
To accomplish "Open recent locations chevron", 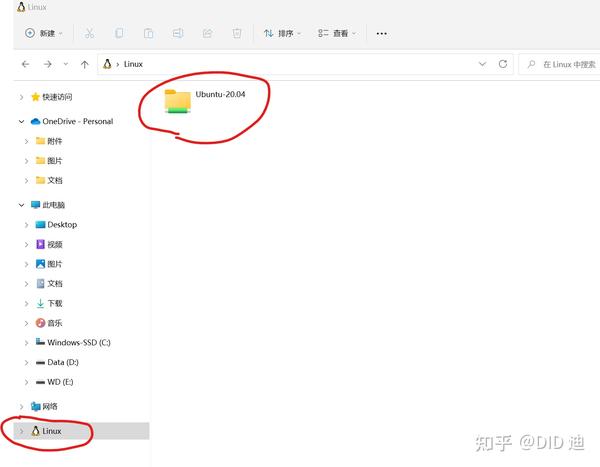I will tap(66, 64).
